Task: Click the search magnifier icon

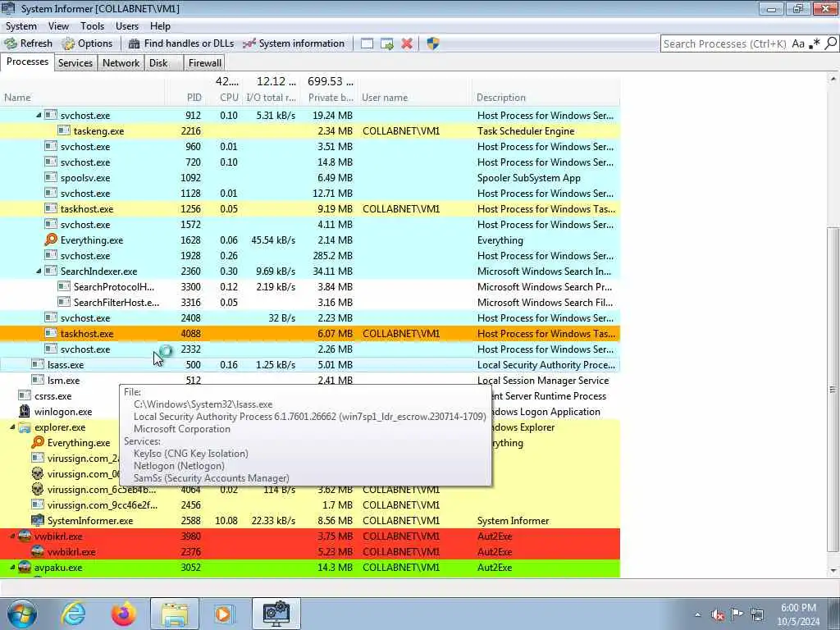Action: (x=831, y=43)
